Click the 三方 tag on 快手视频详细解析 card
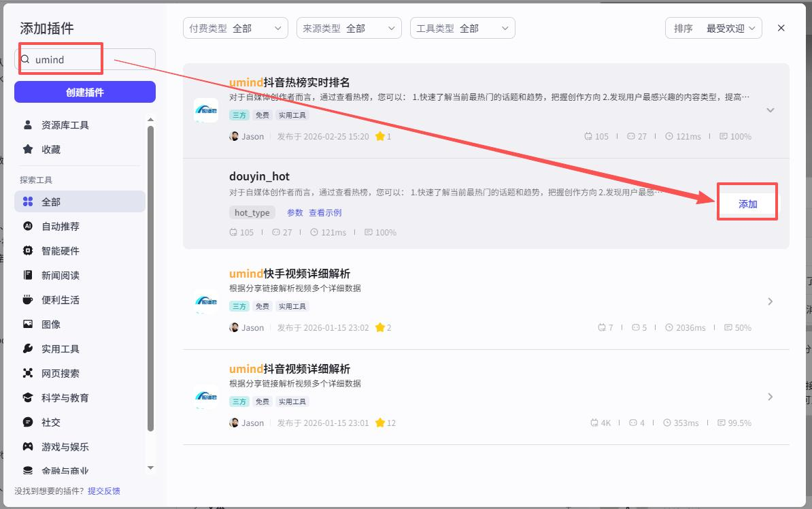The width and height of the screenshot is (812, 509). point(239,306)
